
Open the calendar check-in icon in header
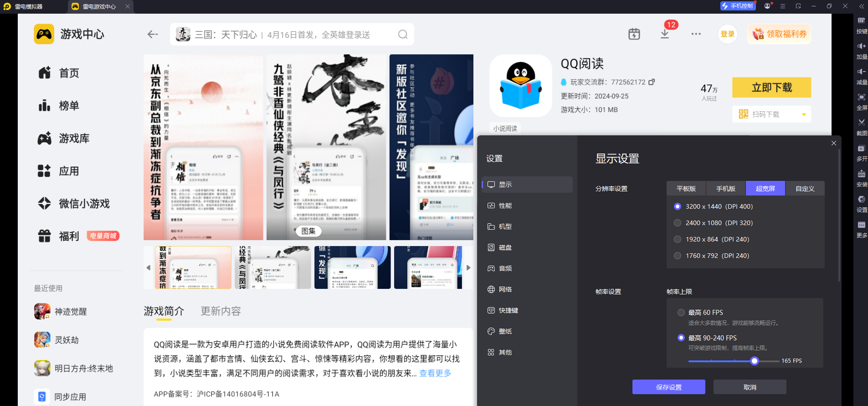[634, 34]
